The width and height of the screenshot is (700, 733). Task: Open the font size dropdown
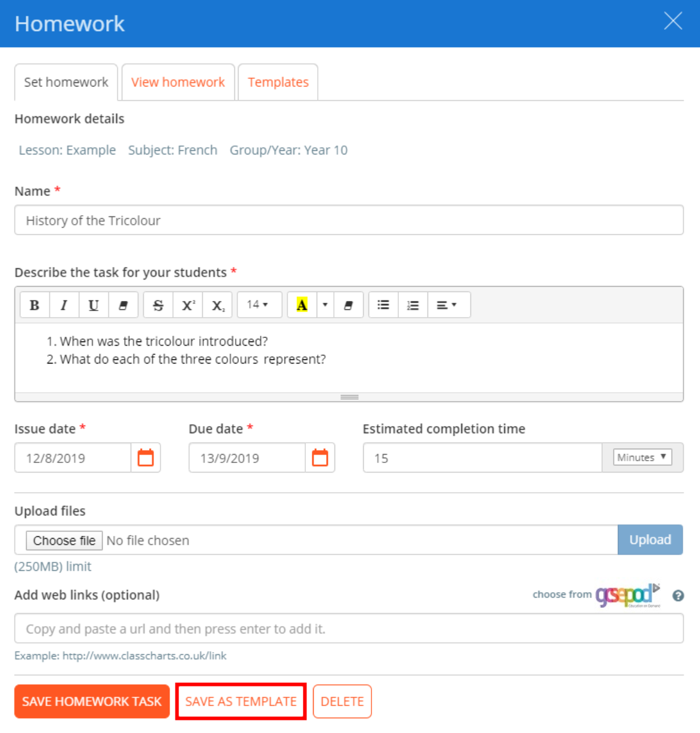pos(259,305)
